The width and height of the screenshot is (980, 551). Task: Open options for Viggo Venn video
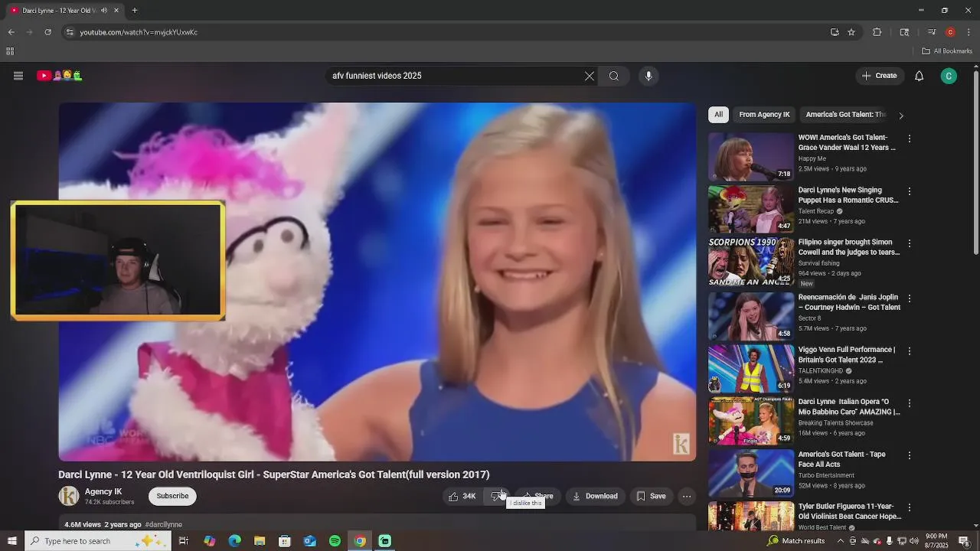910,351
